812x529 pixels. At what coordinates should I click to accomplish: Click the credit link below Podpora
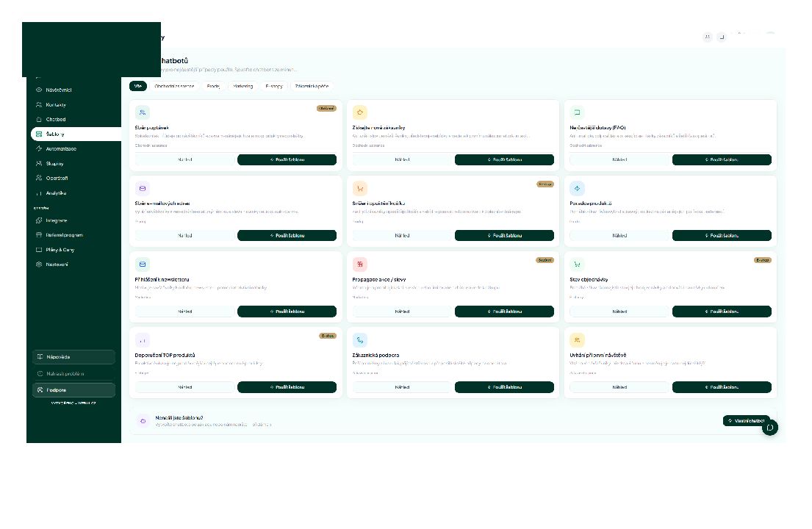click(73, 403)
